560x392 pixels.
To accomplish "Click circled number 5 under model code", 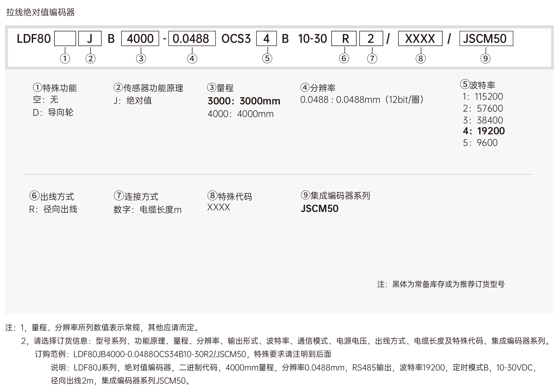I will 267,58.
